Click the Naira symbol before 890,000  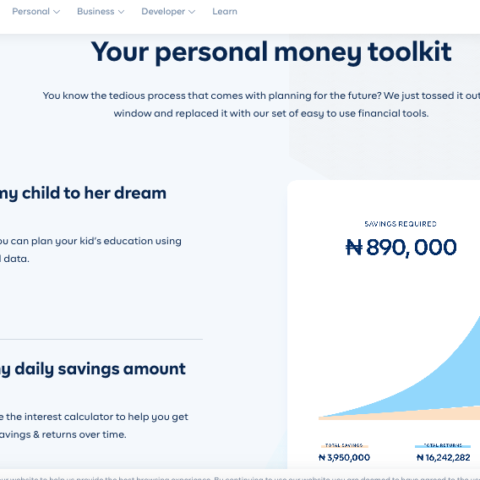pyautogui.click(x=354, y=248)
